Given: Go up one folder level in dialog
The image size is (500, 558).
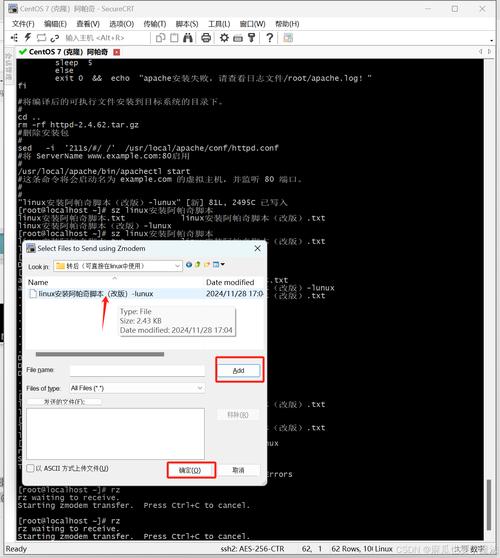Looking at the screenshot, I should pyautogui.click(x=198, y=264).
